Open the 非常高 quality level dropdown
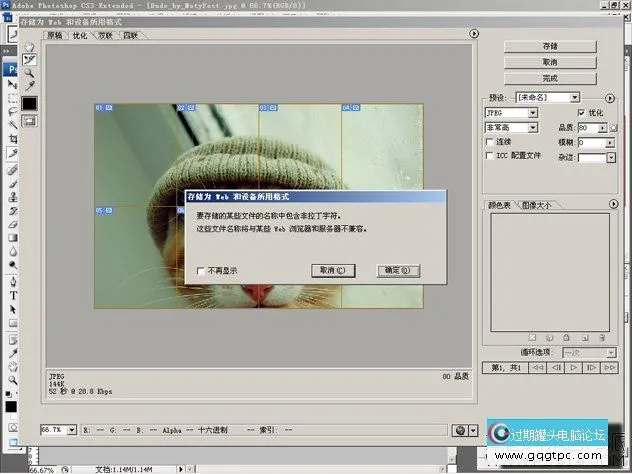 [x=533, y=128]
